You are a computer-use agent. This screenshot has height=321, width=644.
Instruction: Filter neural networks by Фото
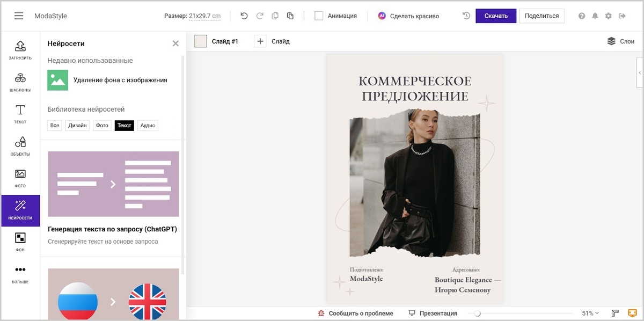[102, 125]
